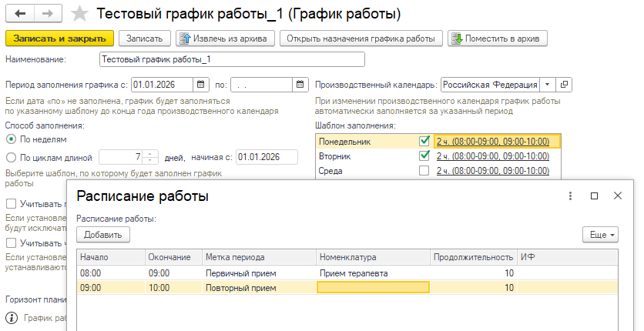Uncheck the Понедельник checkbox
644x331 pixels.
point(424,141)
